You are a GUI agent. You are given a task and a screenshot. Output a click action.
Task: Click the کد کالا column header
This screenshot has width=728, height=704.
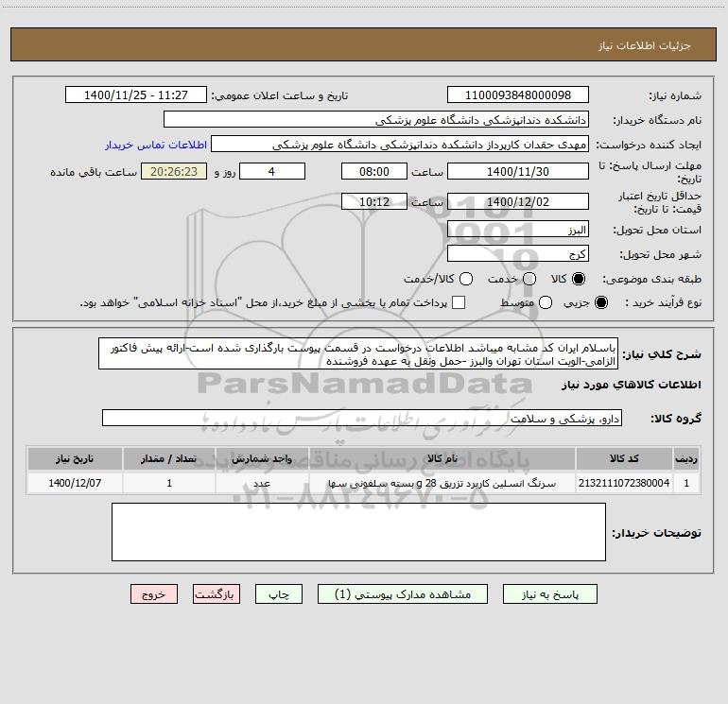[624, 459]
